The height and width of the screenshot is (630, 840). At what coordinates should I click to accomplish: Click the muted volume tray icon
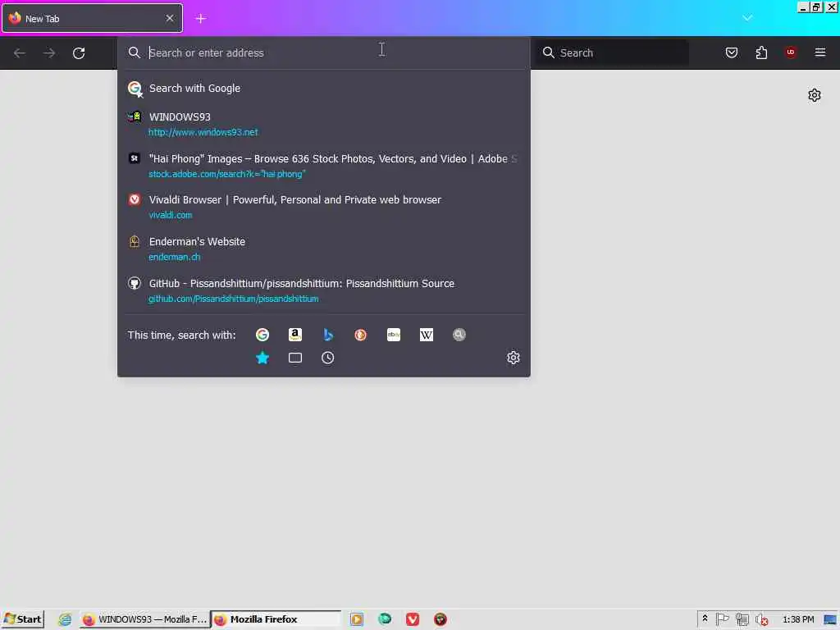[761, 620]
